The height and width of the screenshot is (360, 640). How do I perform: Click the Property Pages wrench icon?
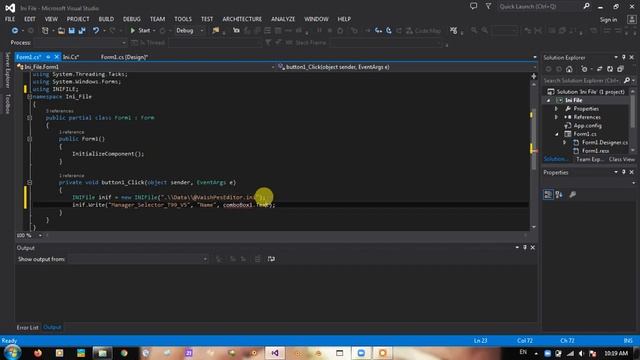point(573,195)
